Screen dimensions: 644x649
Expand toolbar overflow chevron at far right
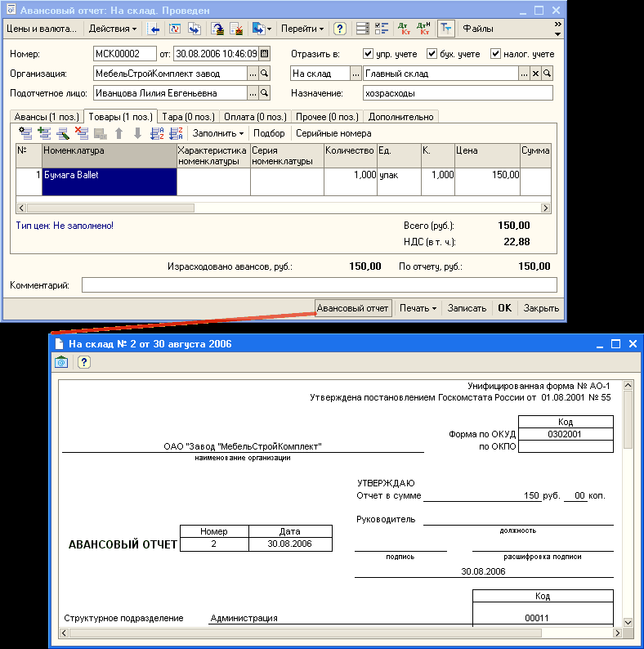pyautogui.click(x=557, y=25)
